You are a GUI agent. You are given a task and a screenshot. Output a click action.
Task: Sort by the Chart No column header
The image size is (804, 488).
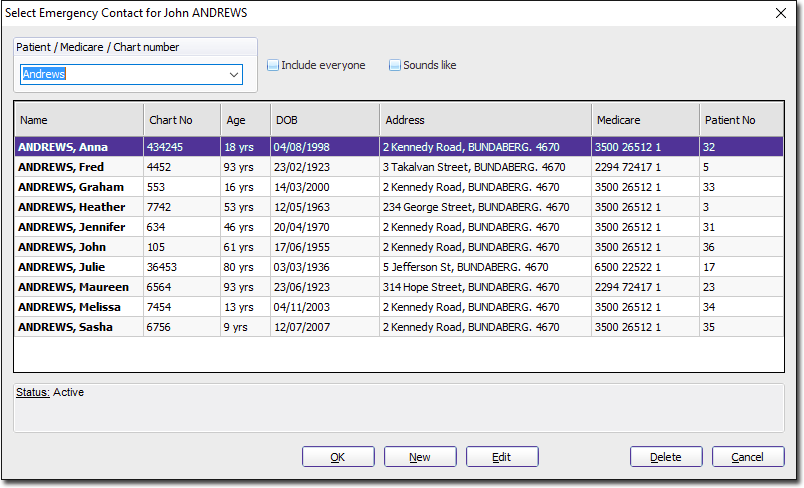181,120
